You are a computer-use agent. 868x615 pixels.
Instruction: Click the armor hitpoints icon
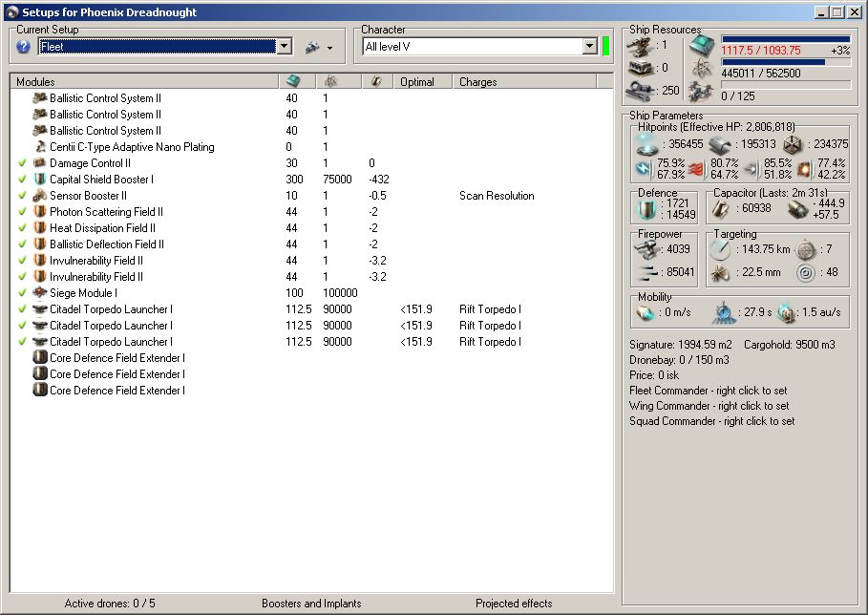(x=720, y=144)
